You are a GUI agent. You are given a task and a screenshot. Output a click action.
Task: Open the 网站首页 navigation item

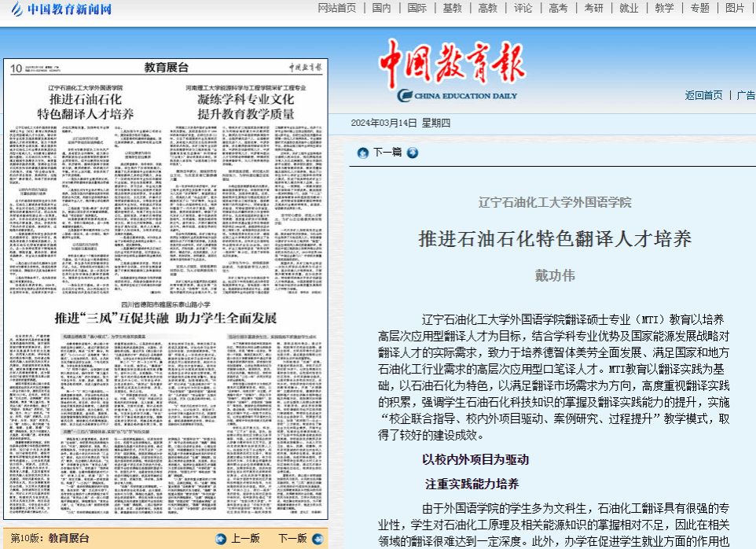point(336,8)
